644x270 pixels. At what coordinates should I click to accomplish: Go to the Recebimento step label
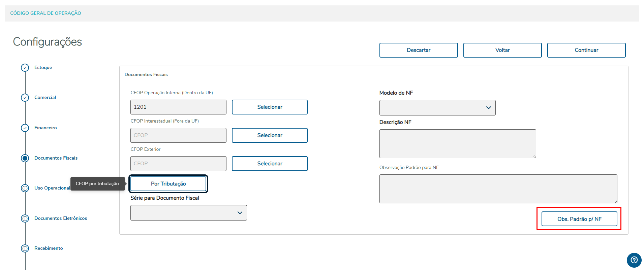pos(49,248)
